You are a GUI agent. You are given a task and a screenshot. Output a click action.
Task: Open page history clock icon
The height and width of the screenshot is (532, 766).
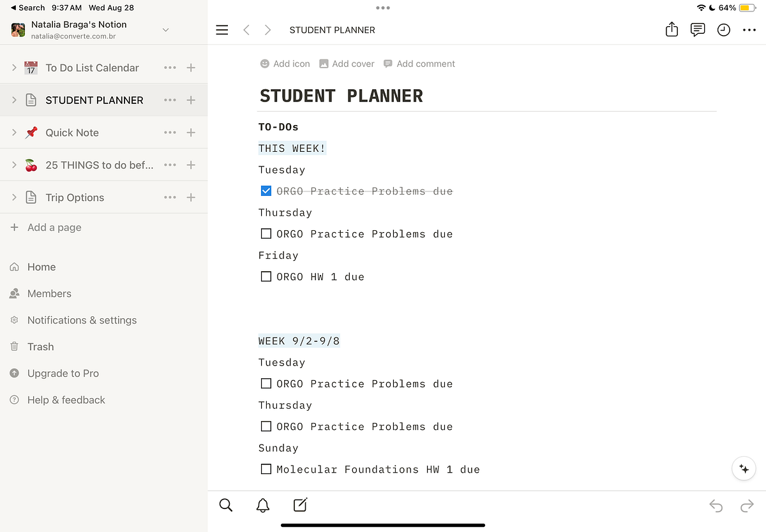pos(723,30)
